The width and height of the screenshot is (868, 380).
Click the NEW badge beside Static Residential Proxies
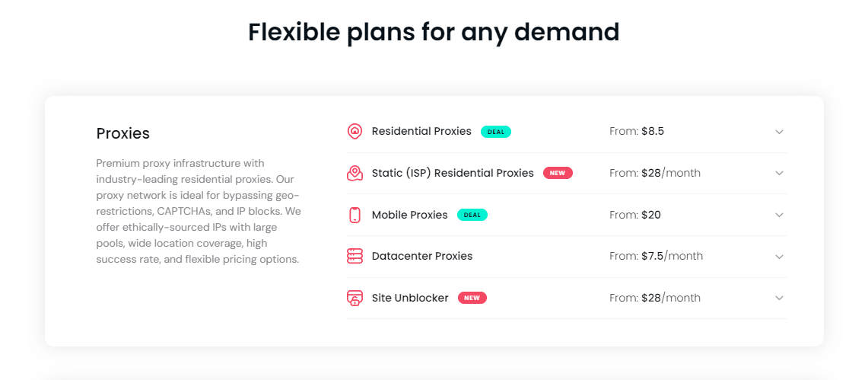pyautogui.click(x=558, y=174)
